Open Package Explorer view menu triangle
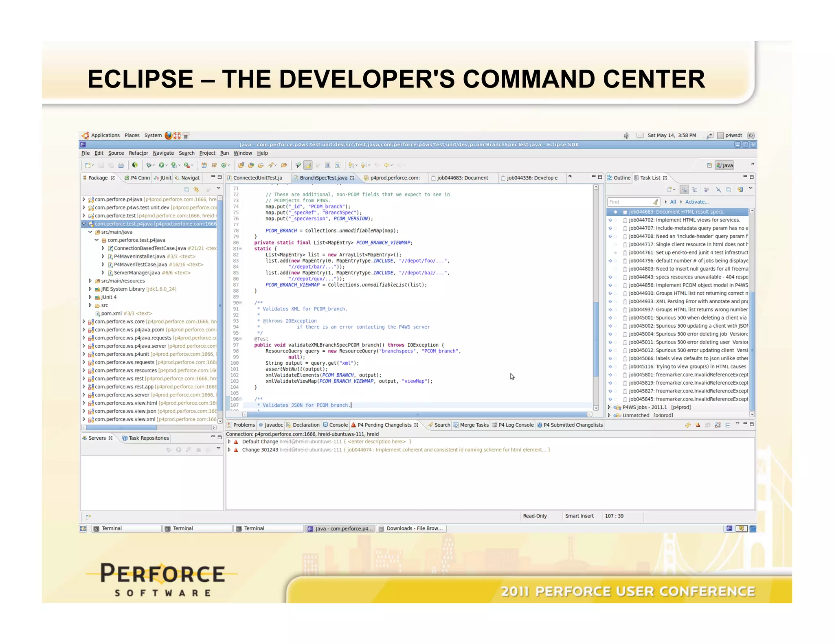Viewport: 834px width, 644px height. (218, 188)
